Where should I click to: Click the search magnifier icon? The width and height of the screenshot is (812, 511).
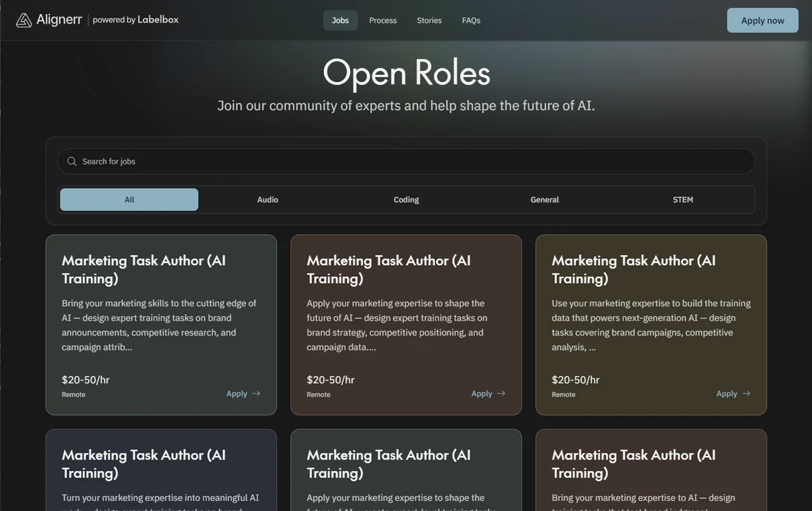[x=72, y=161]
